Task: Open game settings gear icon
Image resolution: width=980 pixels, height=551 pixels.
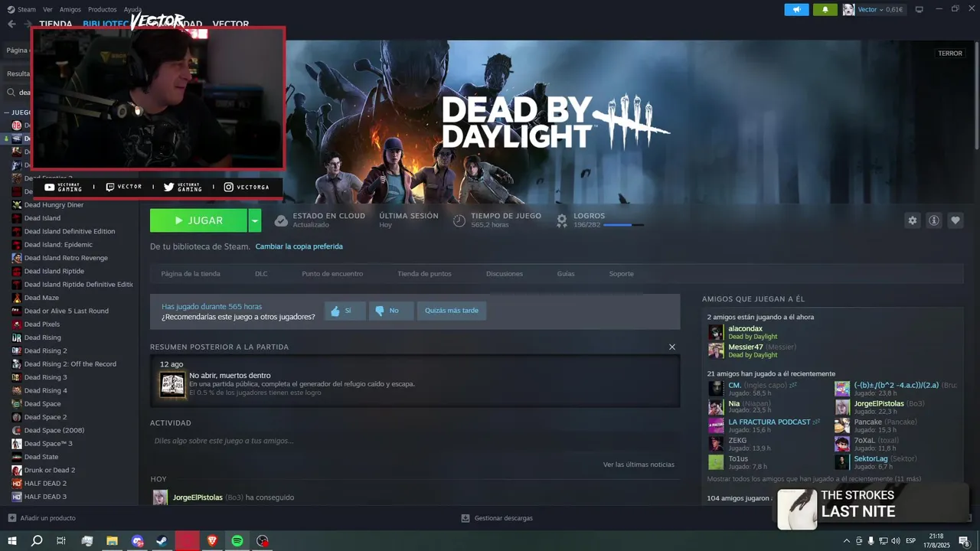Action: point(912,220)
